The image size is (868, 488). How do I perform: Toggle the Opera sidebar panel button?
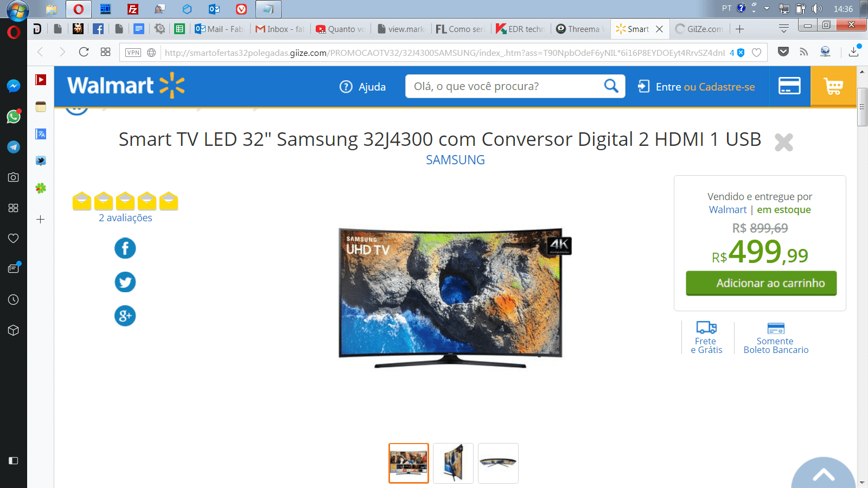14,461
